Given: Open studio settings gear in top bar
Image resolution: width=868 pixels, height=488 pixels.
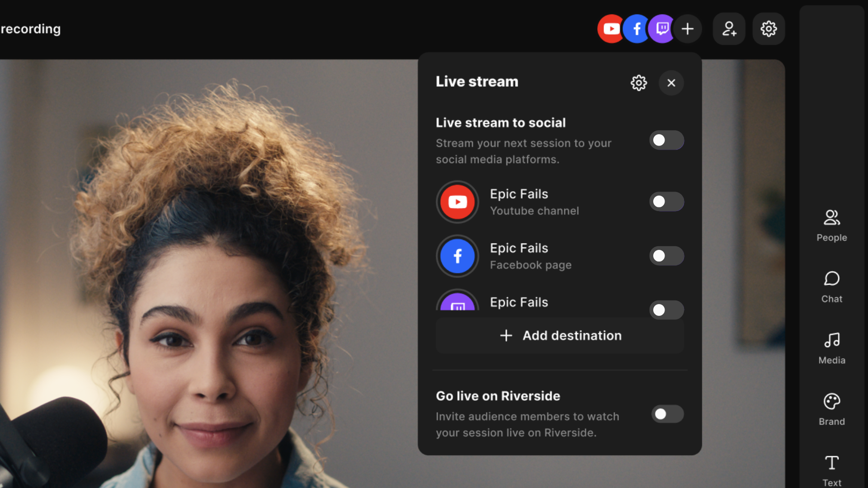Looking at the screenshot, I should coord(769,29).
